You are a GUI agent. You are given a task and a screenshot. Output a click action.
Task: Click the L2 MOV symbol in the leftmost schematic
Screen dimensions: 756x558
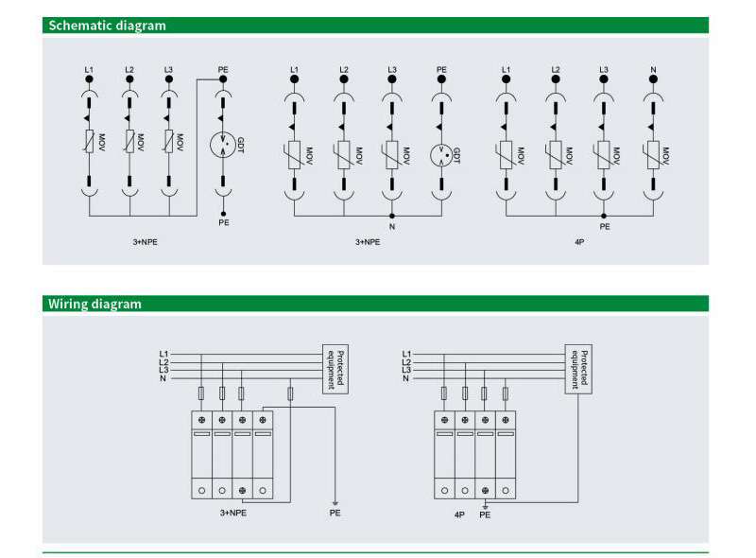coord(129,142)
